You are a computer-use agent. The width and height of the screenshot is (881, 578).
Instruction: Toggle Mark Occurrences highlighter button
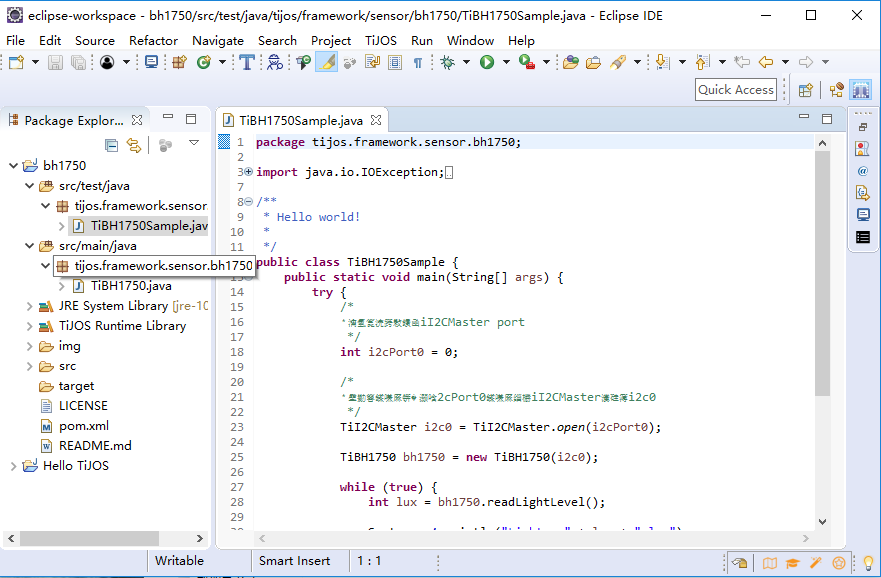pyautogui.click(x=326, y=62)
